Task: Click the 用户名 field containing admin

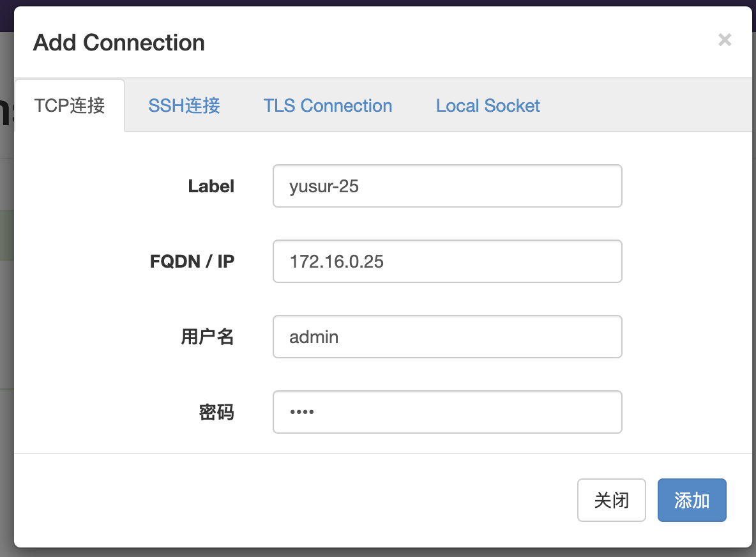Action: point(447,337)
